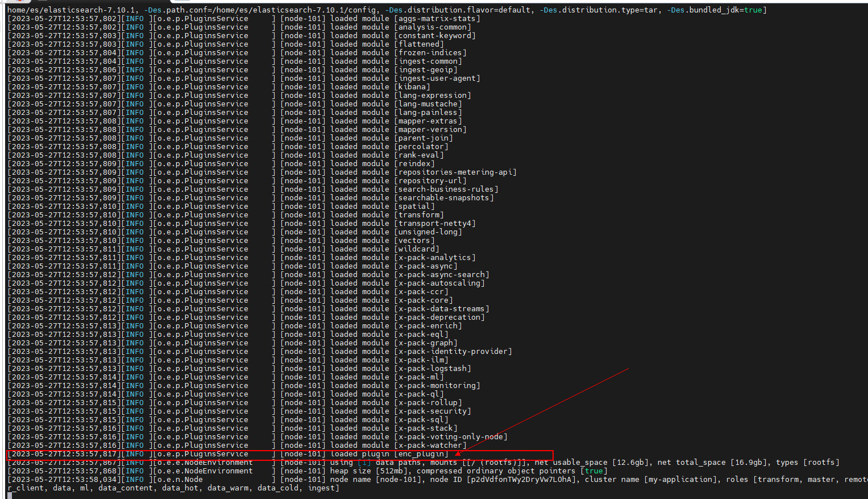Click the ingest-user-agent module text
The height and width of the screenshot is (499, 868).
[437, 79]
